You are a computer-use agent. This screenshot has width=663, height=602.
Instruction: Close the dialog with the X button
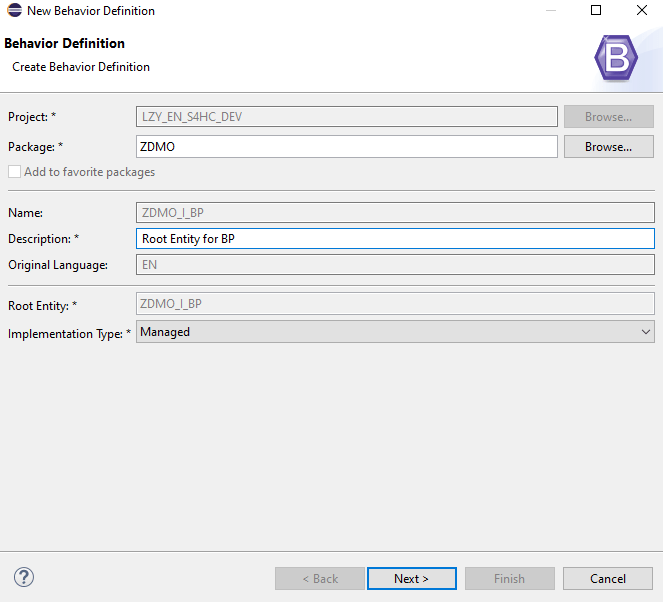point(641,11)
